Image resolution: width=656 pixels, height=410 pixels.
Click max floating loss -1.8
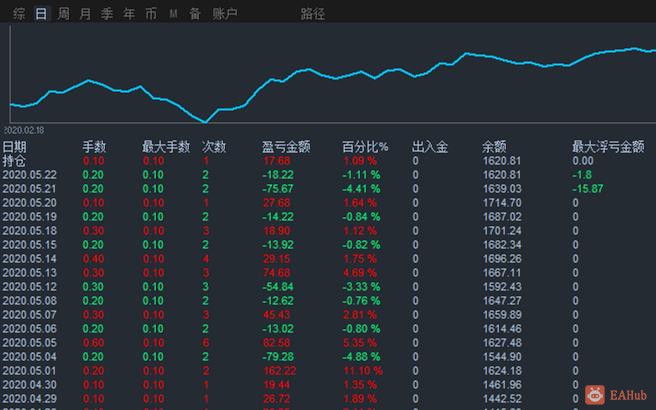click(582, 174)
